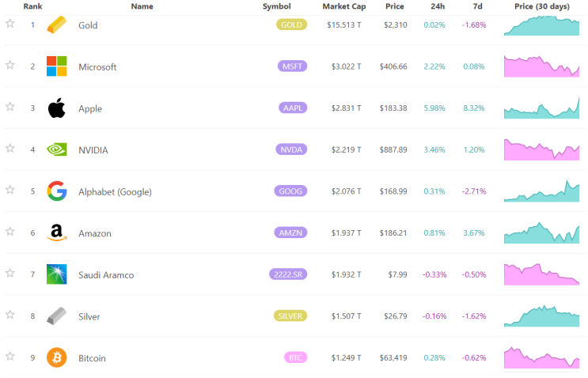Screen dimensions: 588x378
Task: Star Gold as a favorite
Action: point(10,24)
